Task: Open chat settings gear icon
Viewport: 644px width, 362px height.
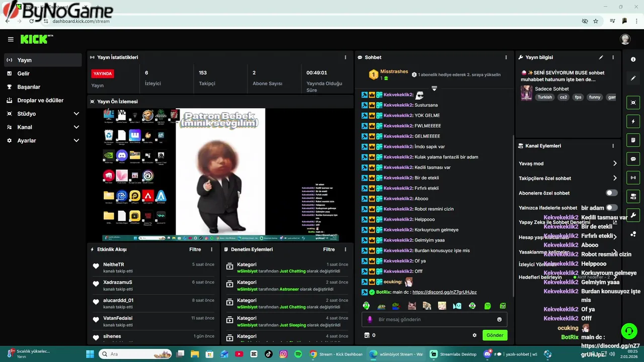Action: [x=474, y=335]
